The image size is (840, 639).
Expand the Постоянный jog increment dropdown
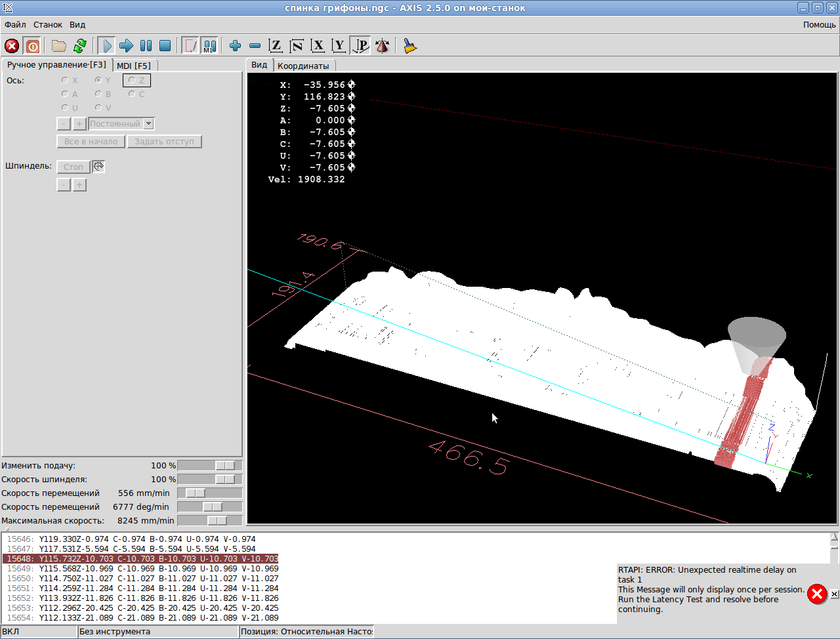[x=149, y=123]
